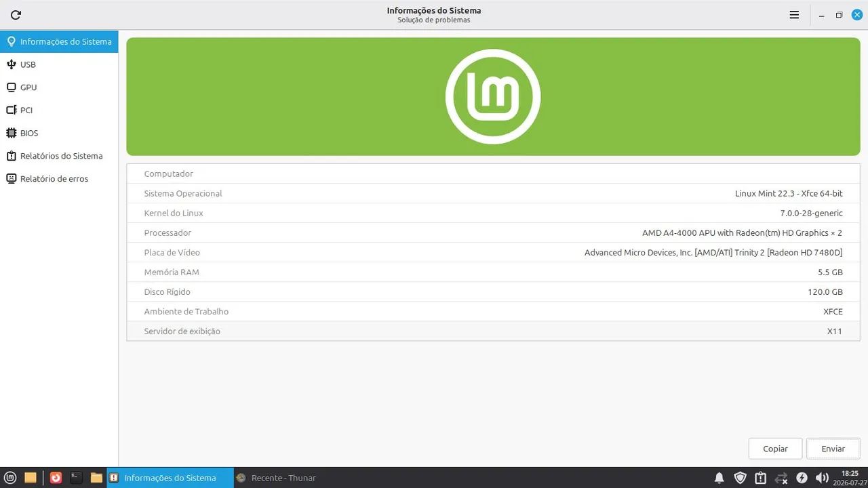Click the kernel value 7.0.0-28-generic
Image resolution: width=868 pixels, height=488 pixels.
pyautogui.click(x=812, y=213)
